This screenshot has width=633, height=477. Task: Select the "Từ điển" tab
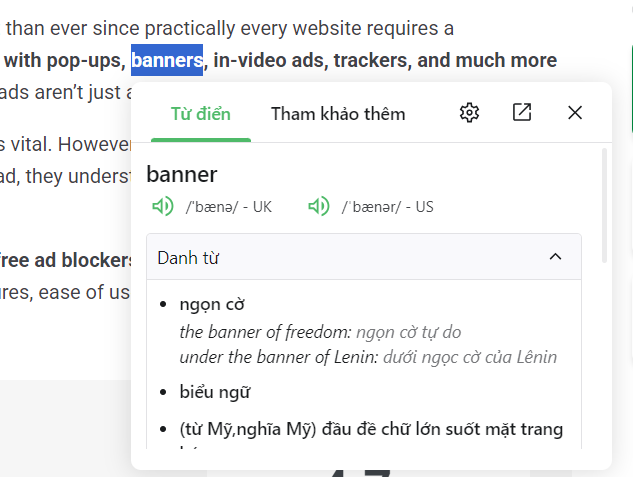[x=195, y=114]
